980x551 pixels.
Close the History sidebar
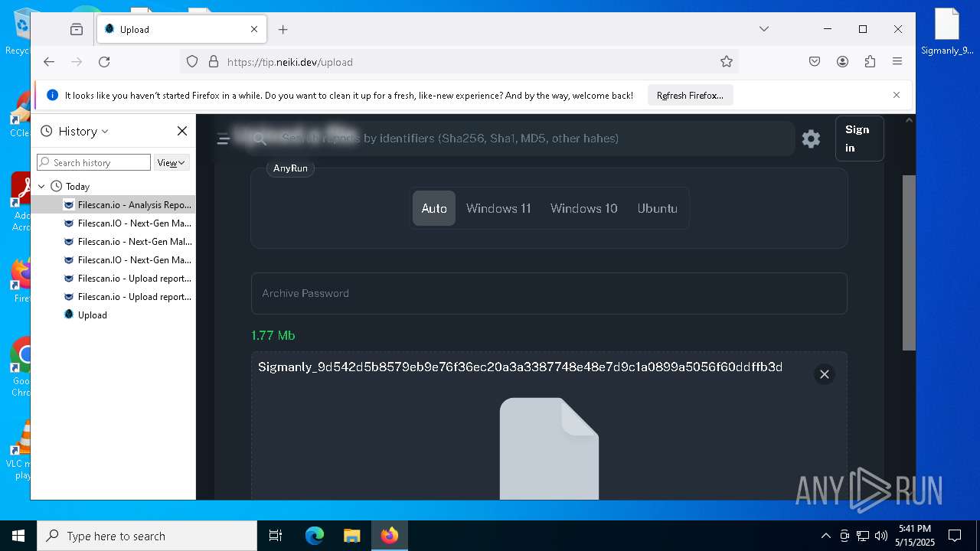[x=182, y=131]
